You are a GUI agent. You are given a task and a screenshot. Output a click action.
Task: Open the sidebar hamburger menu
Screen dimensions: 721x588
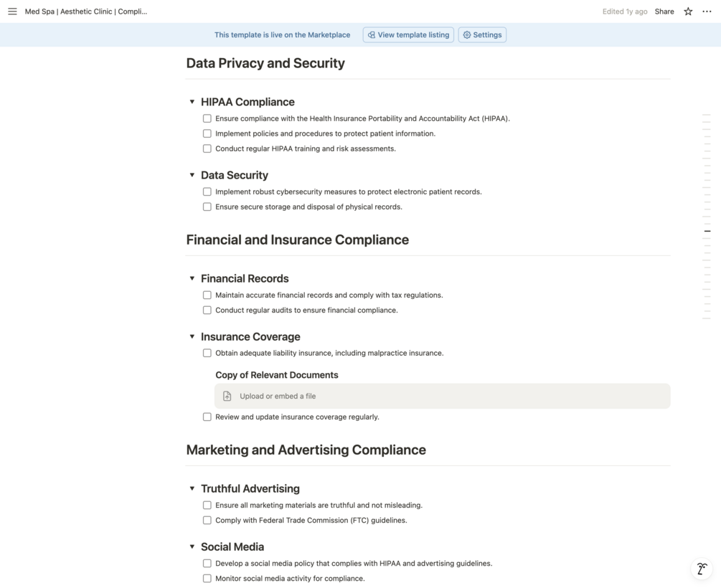pos(12,11)
